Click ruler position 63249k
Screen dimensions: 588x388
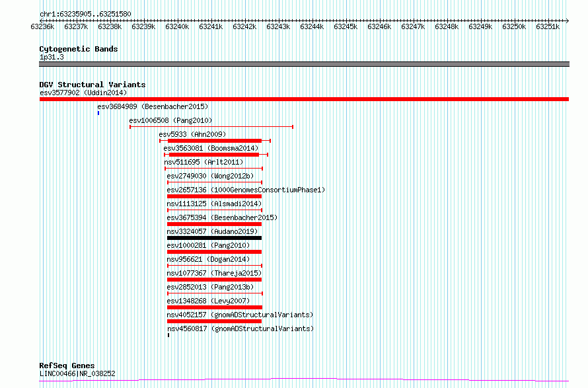(480, 26)
